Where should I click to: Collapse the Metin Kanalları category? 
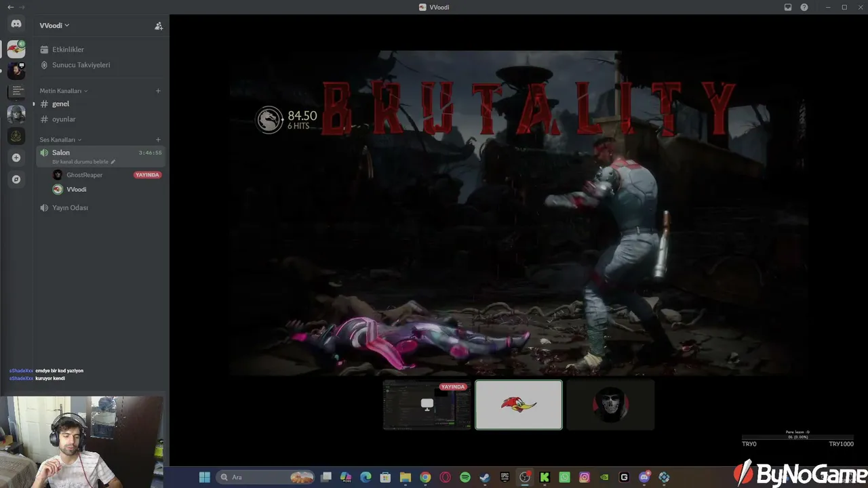64,91
